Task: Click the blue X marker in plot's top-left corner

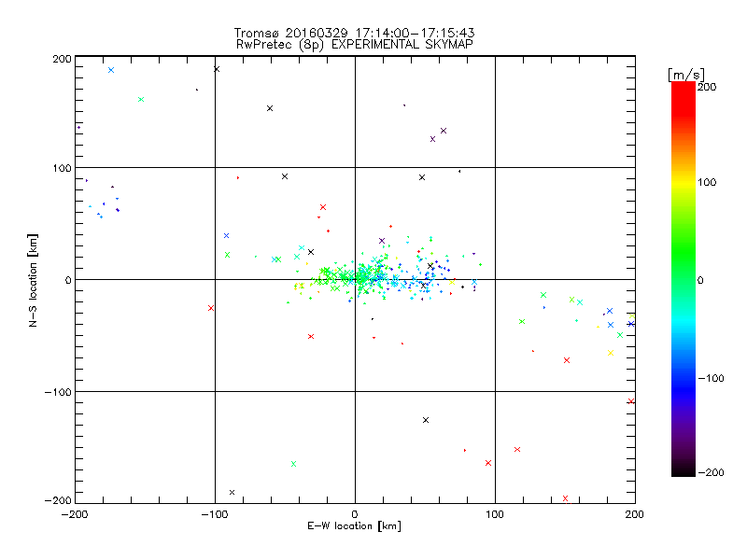Action: pyautogui.click(x=110, y=70)
